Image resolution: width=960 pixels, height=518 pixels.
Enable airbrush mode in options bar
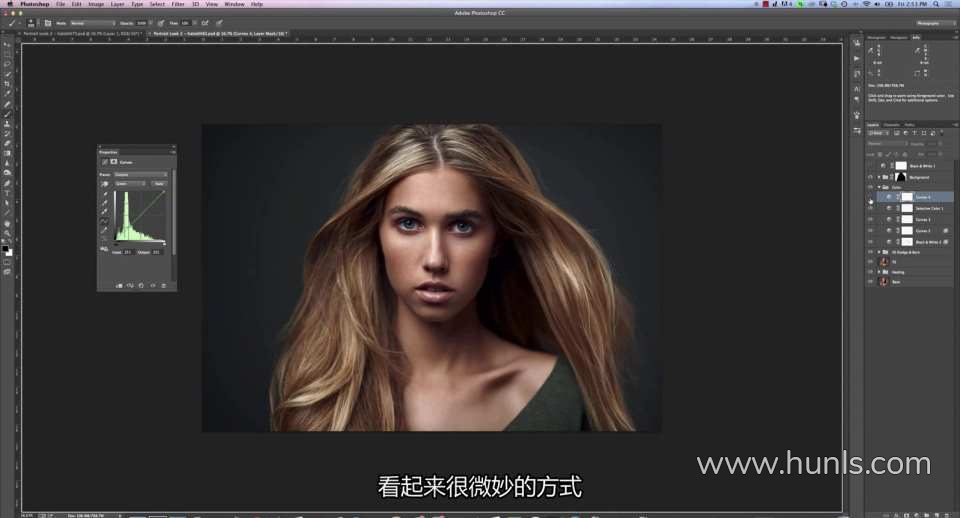click(x=205, y=23)
